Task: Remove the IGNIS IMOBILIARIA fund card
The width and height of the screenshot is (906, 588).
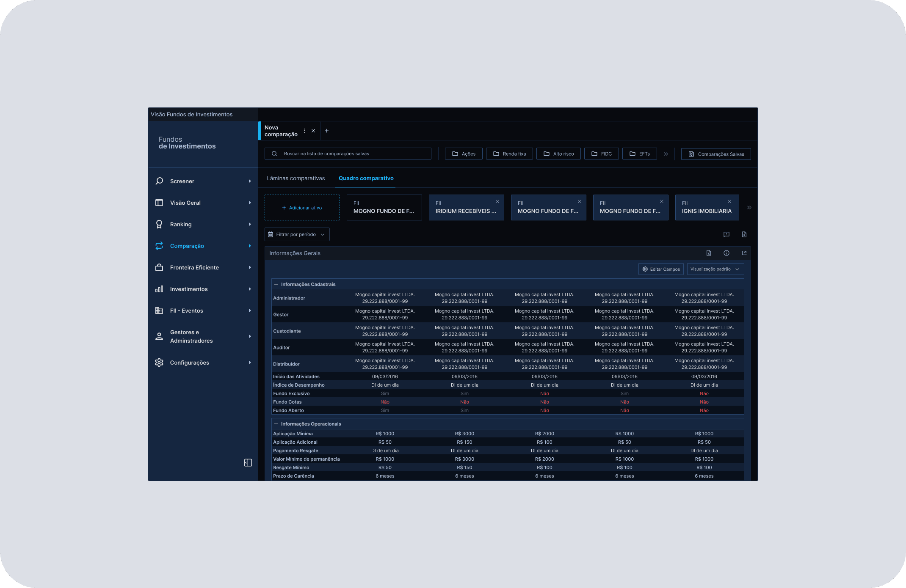Action: pyautogui.click(x=729, y=201)
